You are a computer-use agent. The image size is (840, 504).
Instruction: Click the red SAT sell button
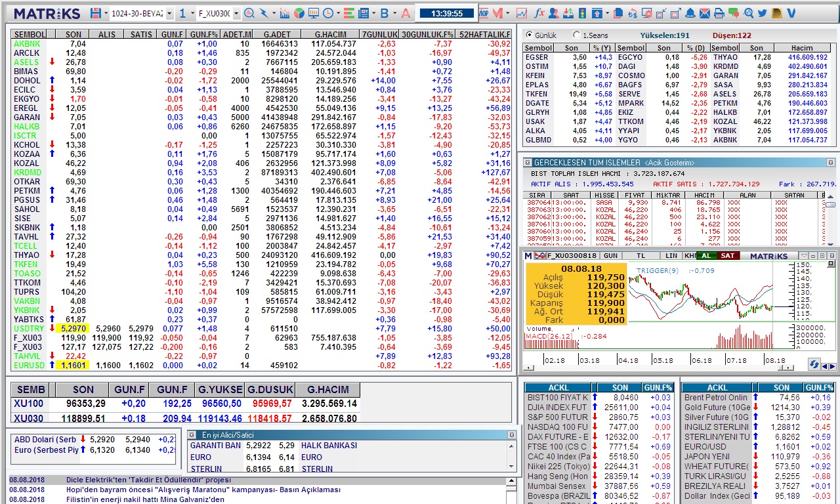coord(728,255)
